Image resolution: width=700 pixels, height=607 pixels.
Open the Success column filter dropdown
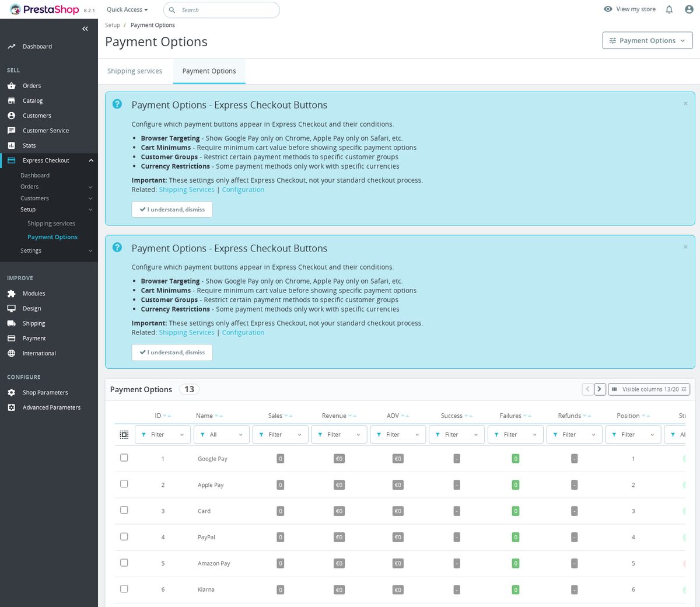tap(457, 435)
